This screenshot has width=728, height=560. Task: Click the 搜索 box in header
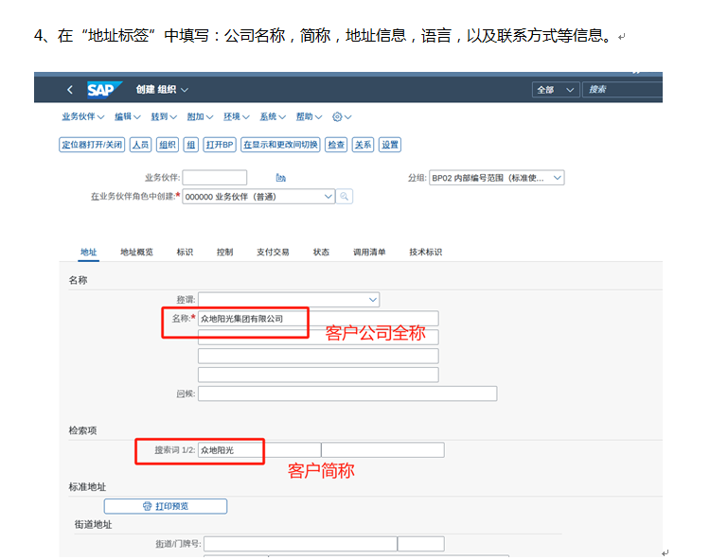pos(622,89)
